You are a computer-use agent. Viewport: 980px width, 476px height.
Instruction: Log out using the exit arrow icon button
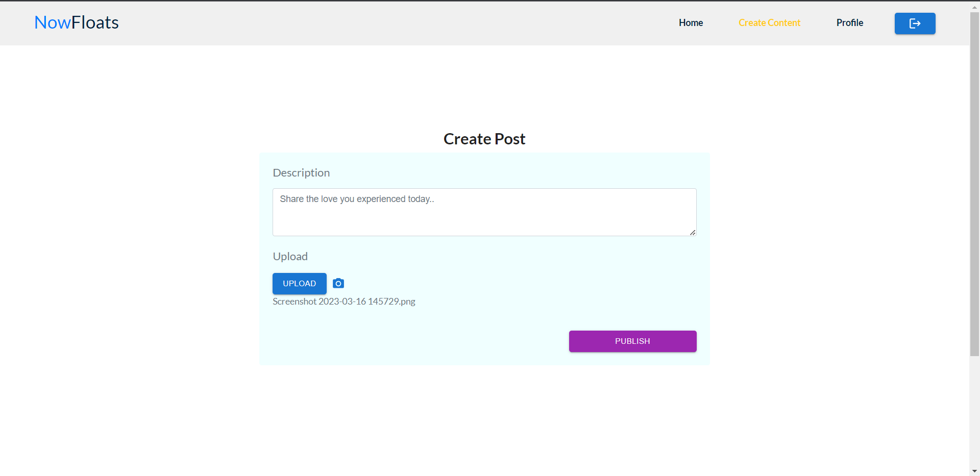point(915,23)
